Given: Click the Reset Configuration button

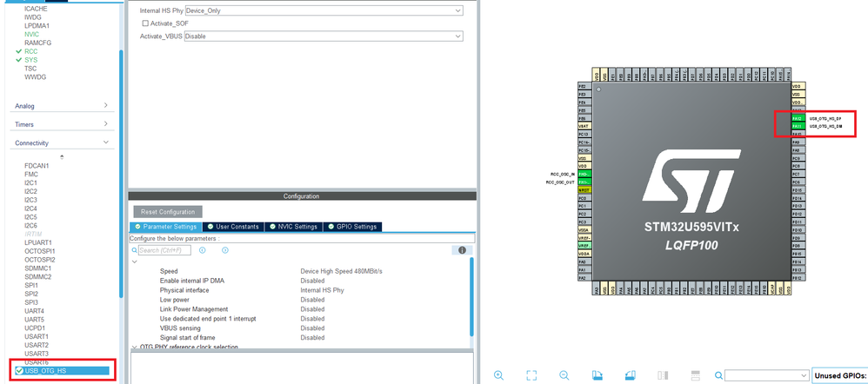Looking at the screenshot, I should point(168,212).
